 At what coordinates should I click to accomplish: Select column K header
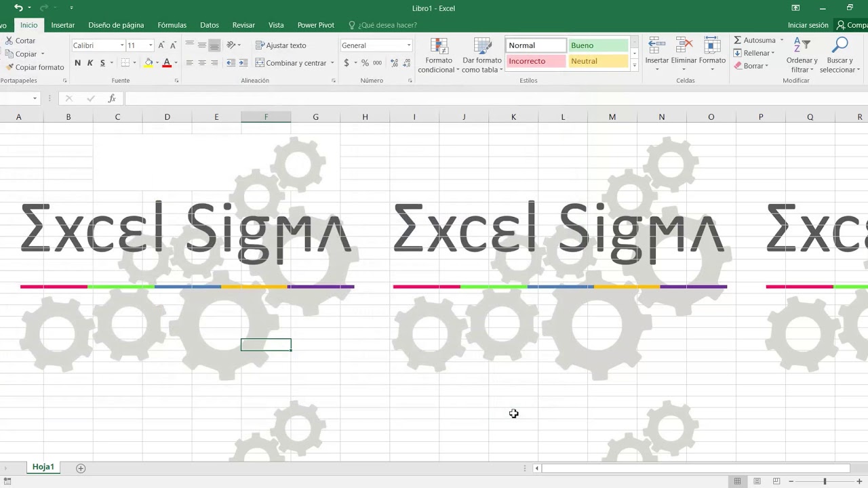[x=513, y=117]
